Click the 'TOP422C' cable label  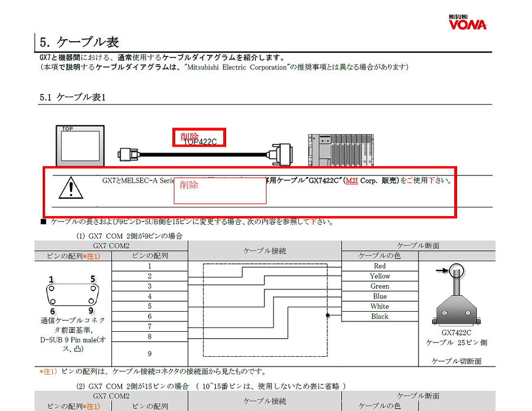pos(200,142)
